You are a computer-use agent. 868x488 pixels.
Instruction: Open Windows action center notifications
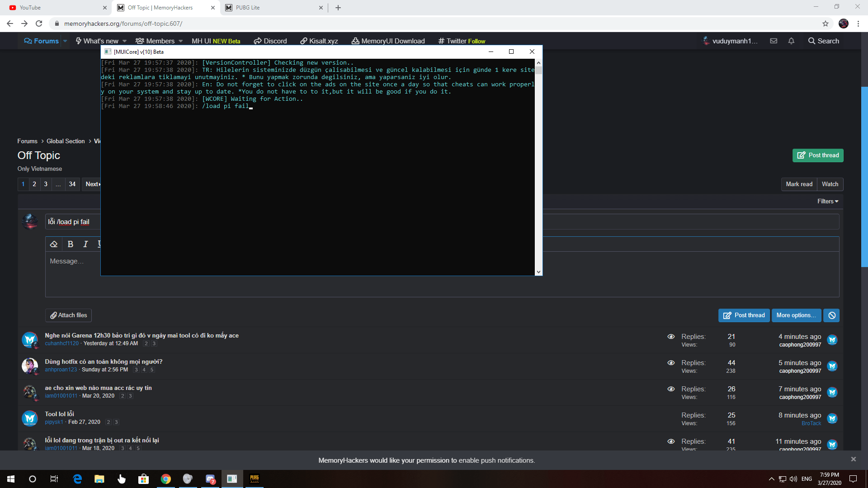tap(853, 479)
